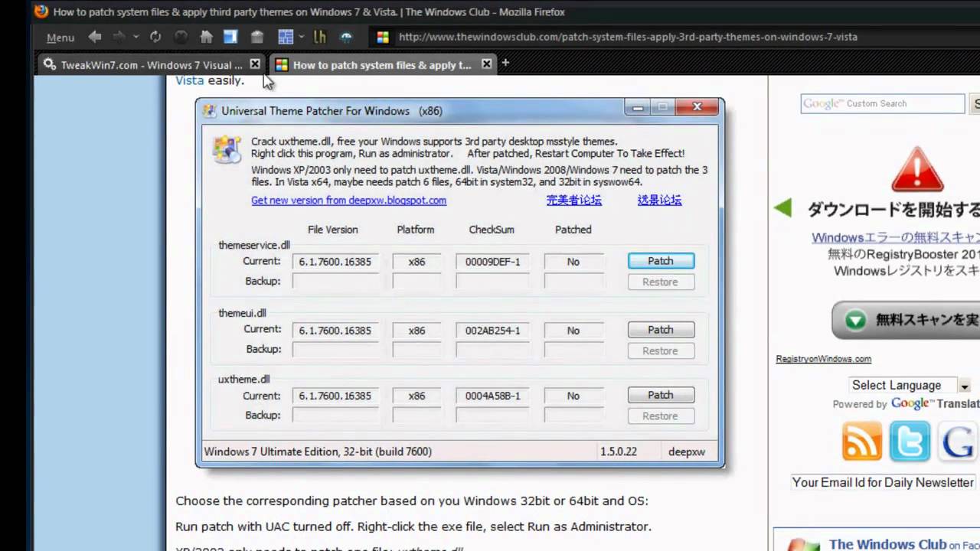Click the version 1.5.0.22 status entry
Viewport: 980px width, 551px height.
(x=619, y=452)
